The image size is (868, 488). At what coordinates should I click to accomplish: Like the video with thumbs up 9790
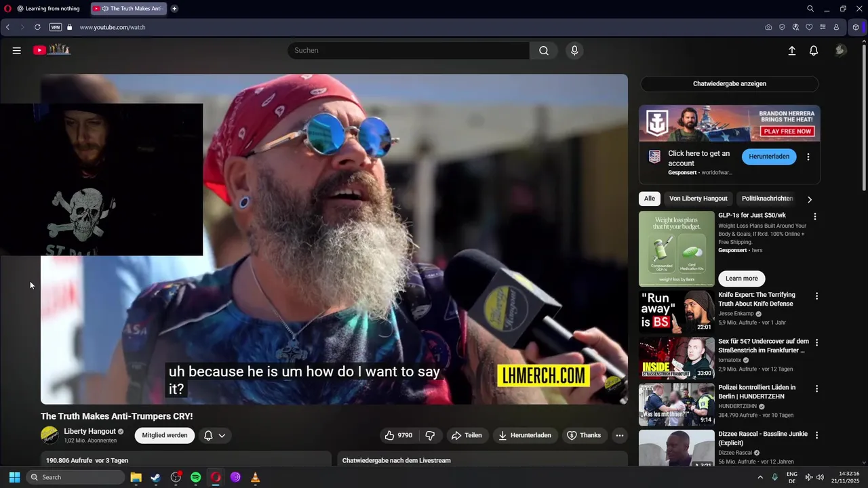click(399, 435)
